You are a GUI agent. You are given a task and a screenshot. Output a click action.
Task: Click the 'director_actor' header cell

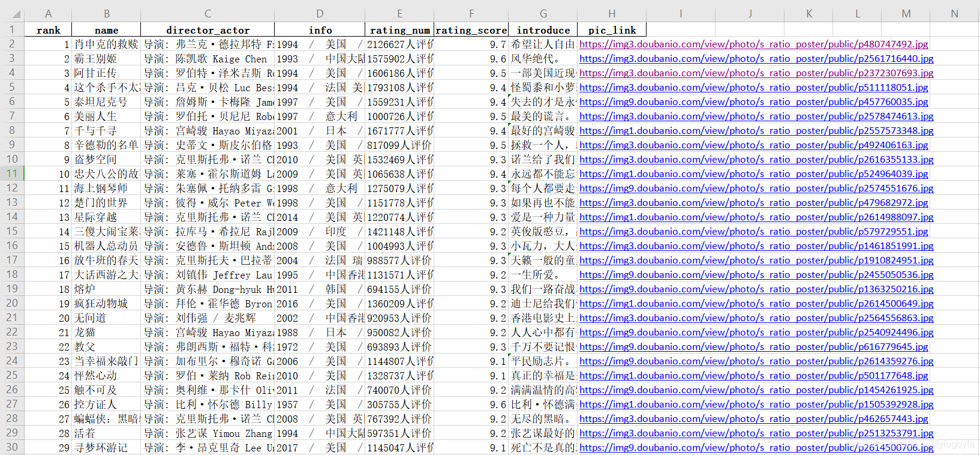click(x=208, y=30)
